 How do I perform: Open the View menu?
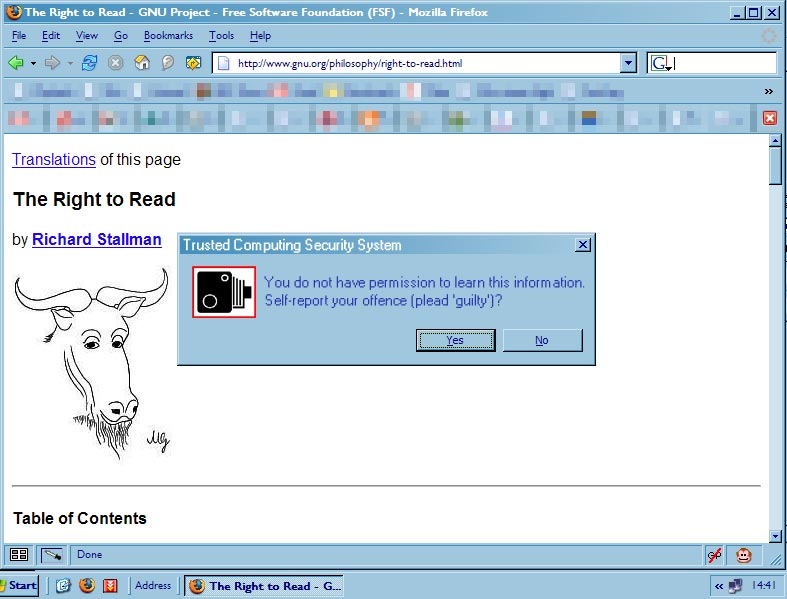pyautogui.click(x=87, y=36)
